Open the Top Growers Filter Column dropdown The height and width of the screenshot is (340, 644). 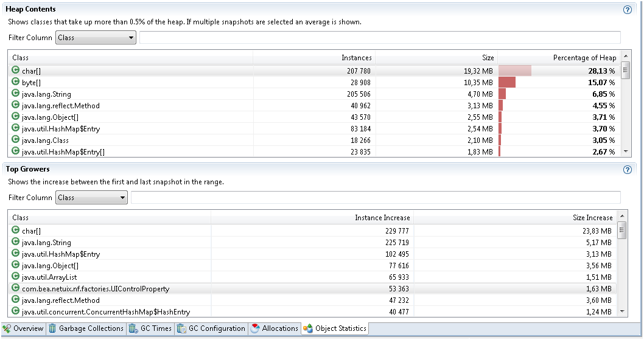[91, 198]
